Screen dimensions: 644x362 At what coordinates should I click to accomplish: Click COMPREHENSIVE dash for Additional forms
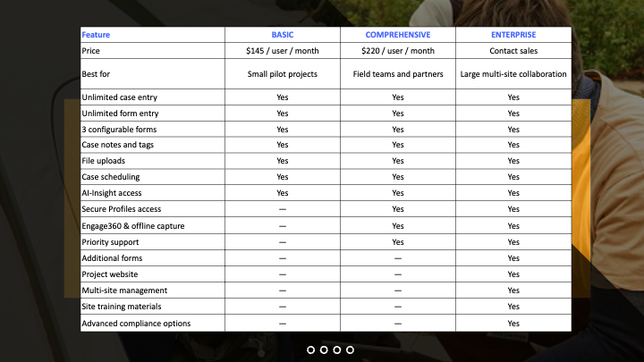[398, 258]
